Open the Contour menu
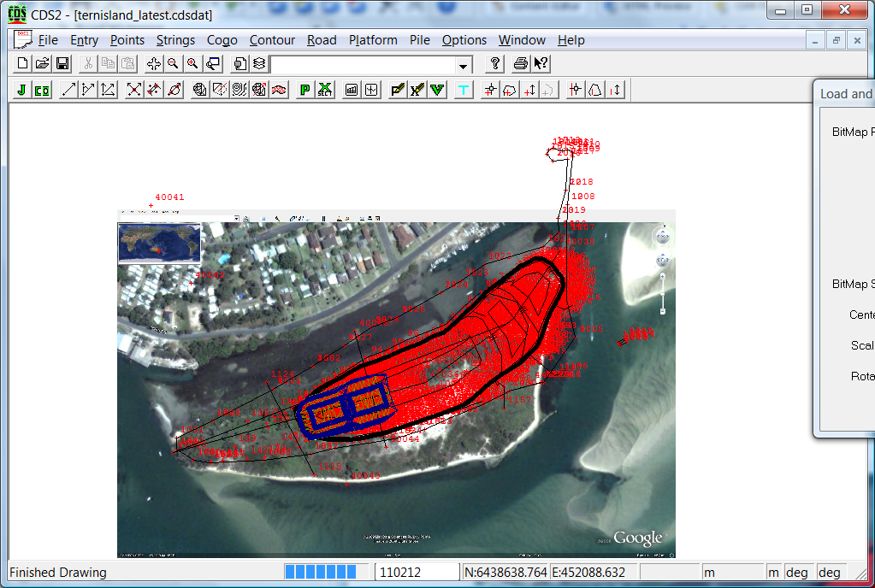Viewport: 875px width, 588px height. [272, 40]
